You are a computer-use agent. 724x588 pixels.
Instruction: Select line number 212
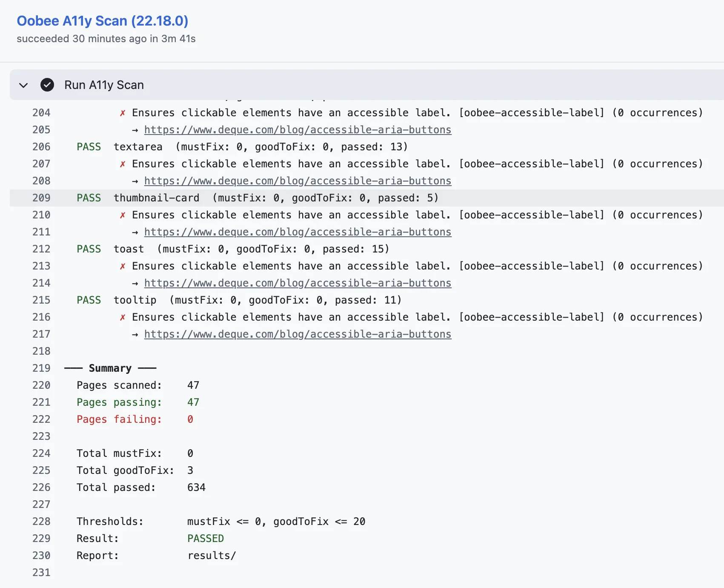point(41,249)
